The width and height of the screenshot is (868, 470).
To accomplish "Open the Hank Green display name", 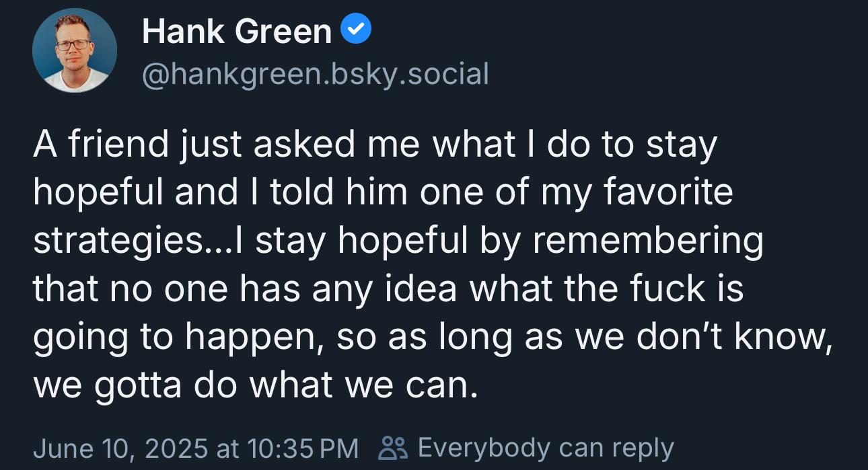I will 237,32.
